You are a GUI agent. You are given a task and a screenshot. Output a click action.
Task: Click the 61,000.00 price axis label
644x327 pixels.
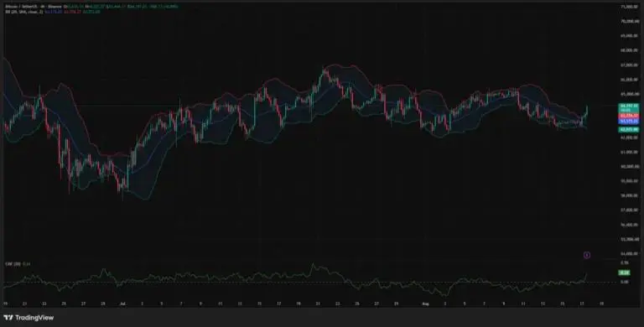point(630,152)
